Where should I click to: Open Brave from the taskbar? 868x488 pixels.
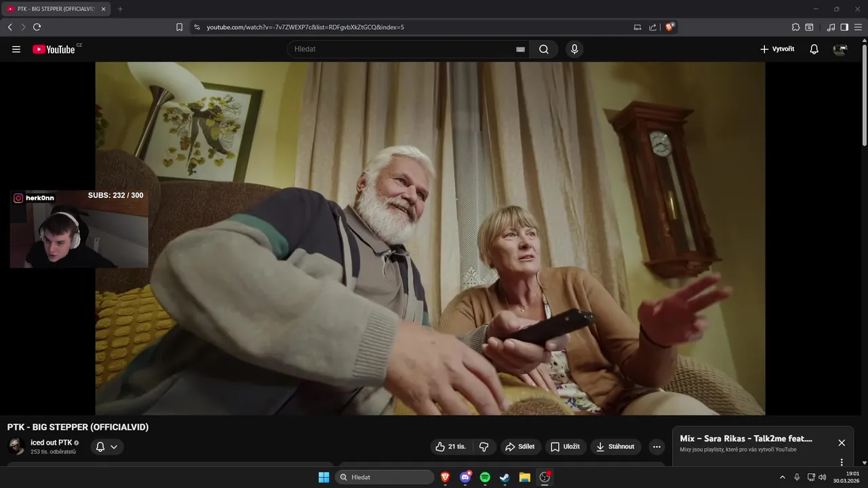(446, 477)
